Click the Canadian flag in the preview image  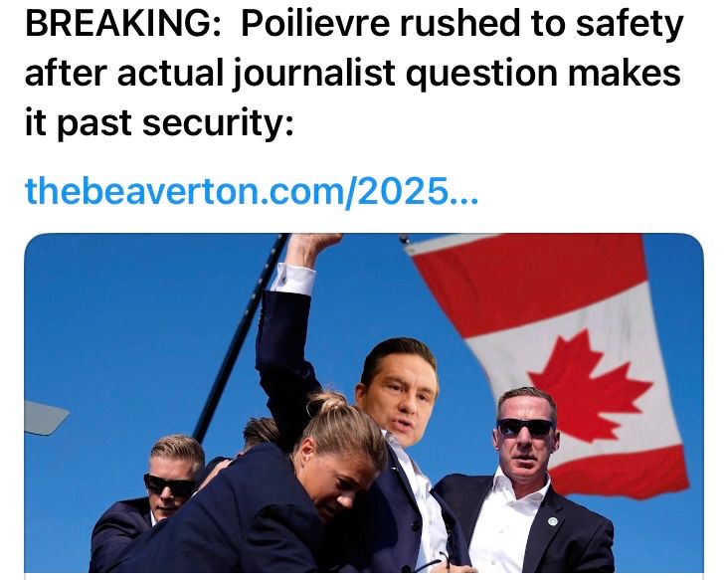pos(550,362)
